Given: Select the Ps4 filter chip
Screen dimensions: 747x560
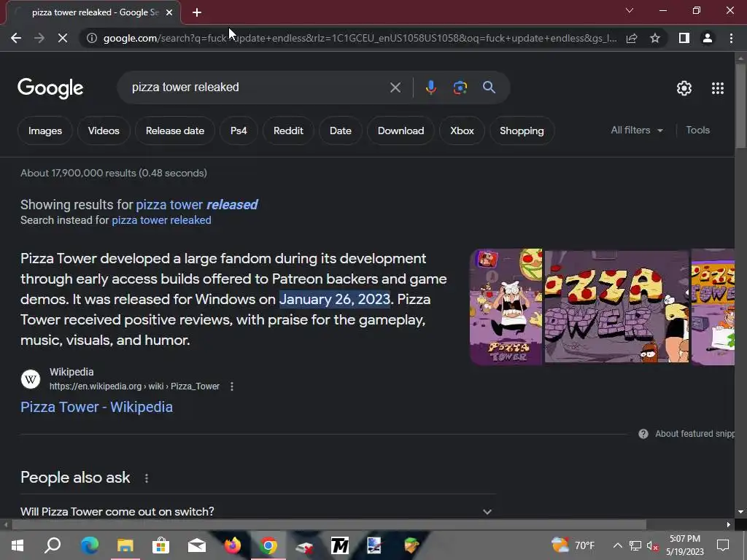Looking at the screenshot, I should (239, 131).
